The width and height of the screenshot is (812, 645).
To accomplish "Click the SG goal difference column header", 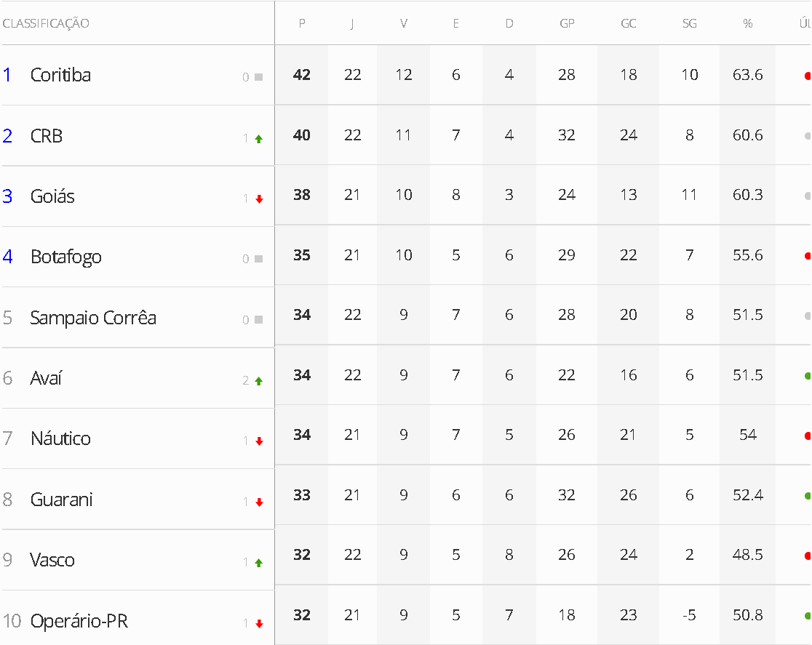I will coord(689,23).
